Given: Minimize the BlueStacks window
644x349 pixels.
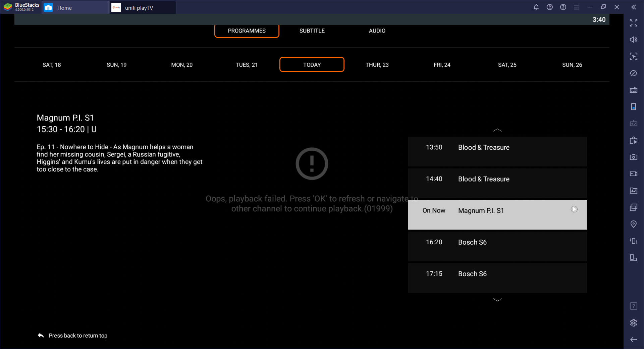Looking at the screenshot, I should click(x=590, y=7).
